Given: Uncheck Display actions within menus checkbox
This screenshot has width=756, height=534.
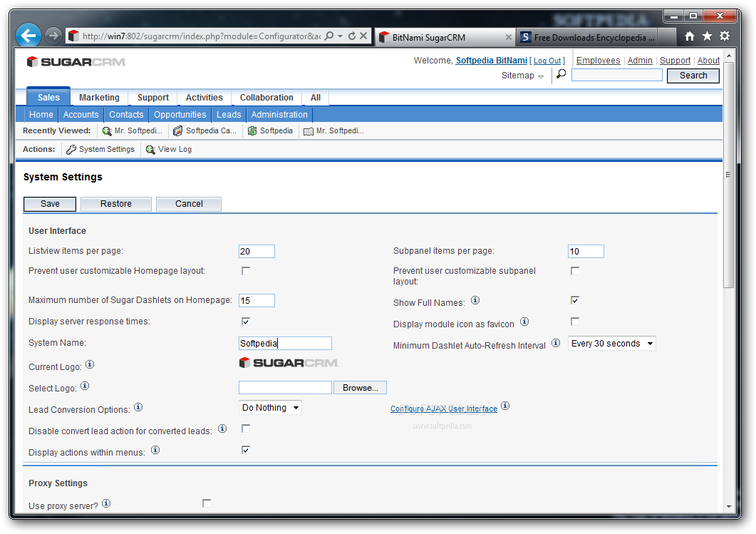Looking at the screenshot, I should tap(246, 450).
